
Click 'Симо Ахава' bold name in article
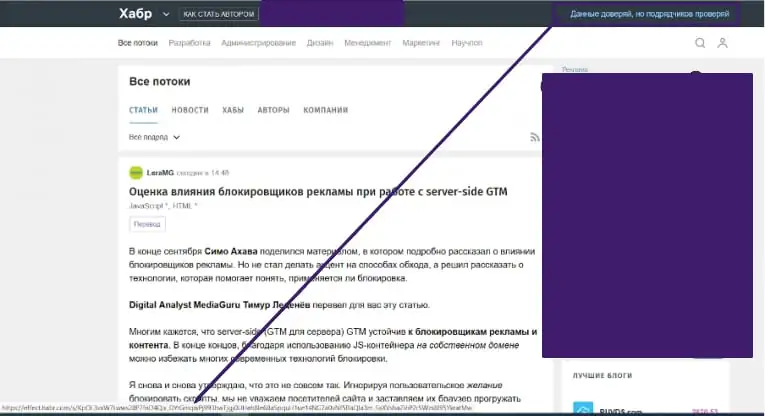(x=231, y=252)
